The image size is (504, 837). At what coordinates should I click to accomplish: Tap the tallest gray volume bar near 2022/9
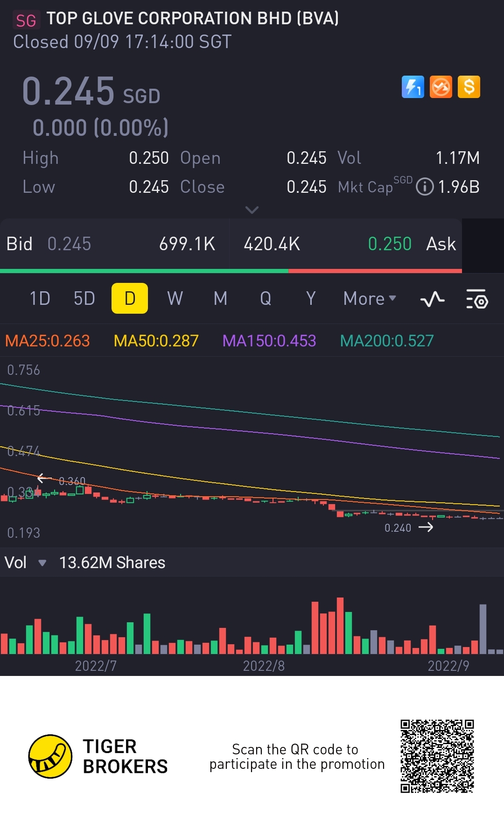tap(483, 629)
